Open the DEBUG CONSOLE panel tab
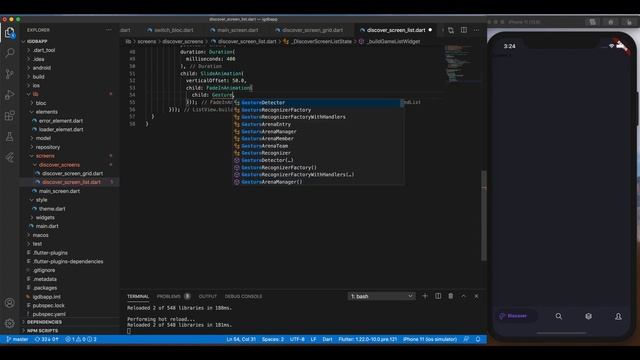The image size is (640, 360). [x=243, y=296]
